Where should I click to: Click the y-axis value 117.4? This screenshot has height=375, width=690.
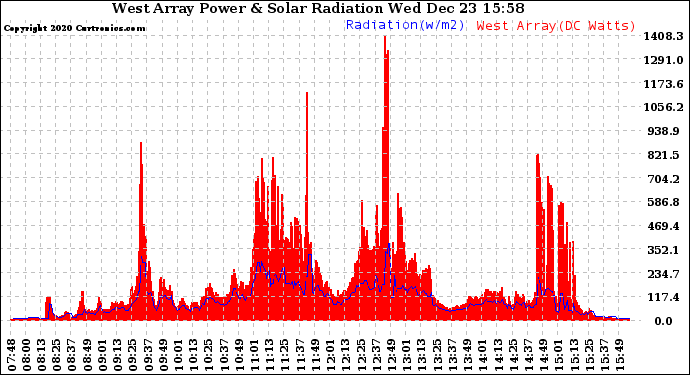pyautogui.click(x=663, y=298)
